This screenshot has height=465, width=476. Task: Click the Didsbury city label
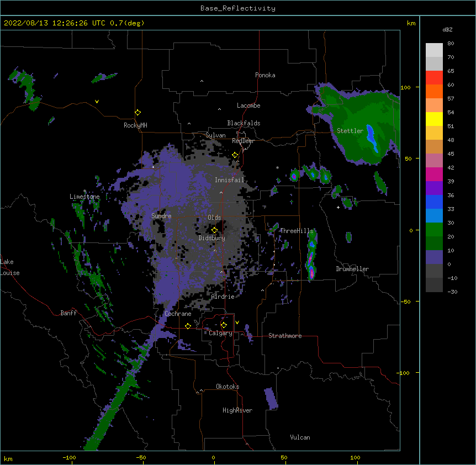[x=212, y=238]
